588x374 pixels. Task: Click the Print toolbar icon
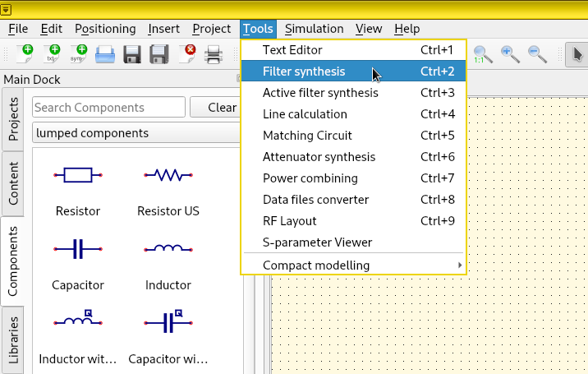tap(214, 55)
